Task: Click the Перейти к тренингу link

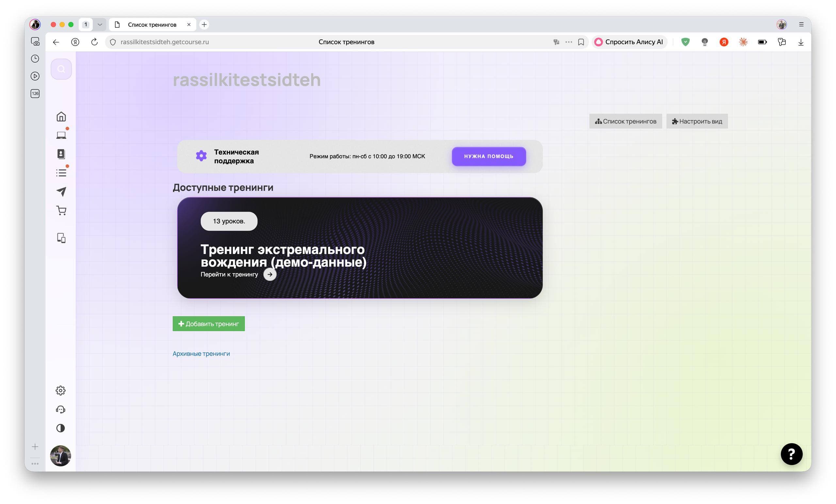Action: (229, 275)
